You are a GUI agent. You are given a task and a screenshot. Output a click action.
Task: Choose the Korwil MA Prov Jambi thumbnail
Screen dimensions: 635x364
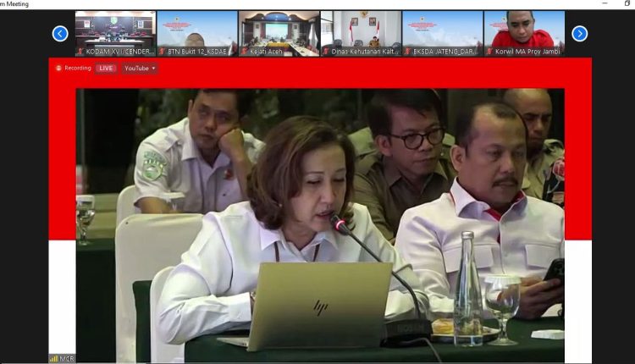[x=523, y=30]
